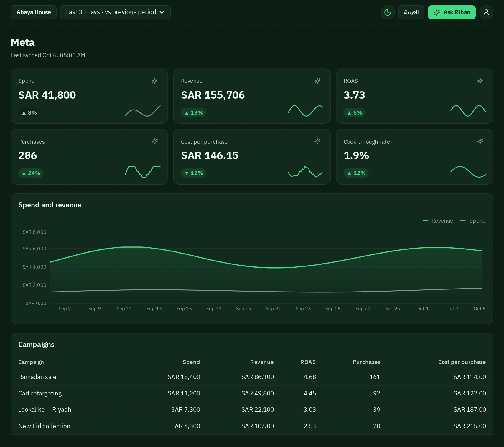Viewport: 504px width, 447px height.
Task: Click the Sep 21 axis label
Action: point(274,309)
